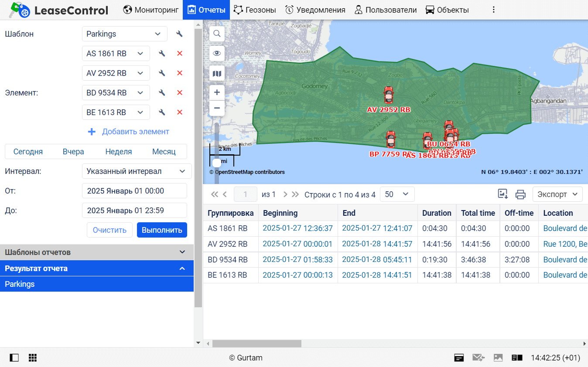Click Добавить элемент link
This screenshot has width=588, height=367.
click(128, 132)
